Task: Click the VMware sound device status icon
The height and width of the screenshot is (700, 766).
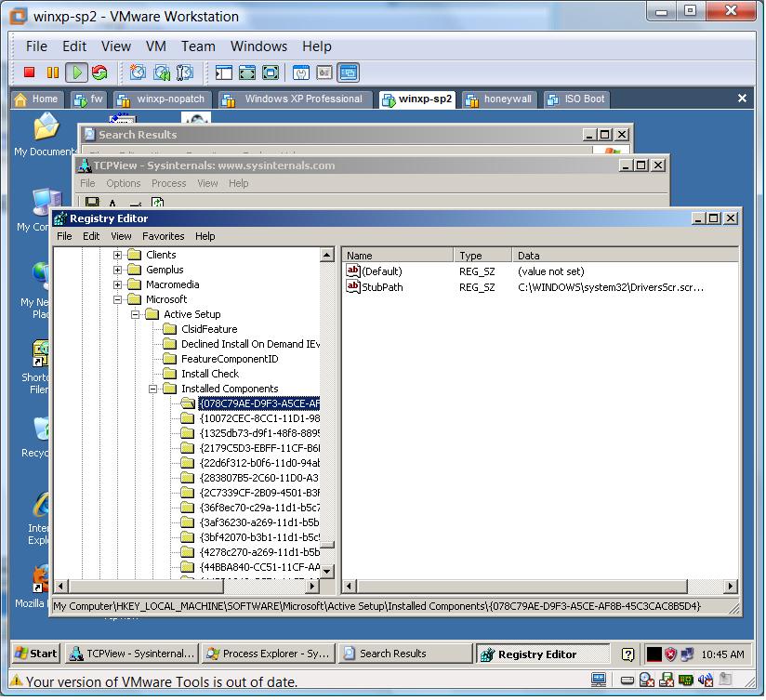Action: pyautogui.click(x=706, y=680)
